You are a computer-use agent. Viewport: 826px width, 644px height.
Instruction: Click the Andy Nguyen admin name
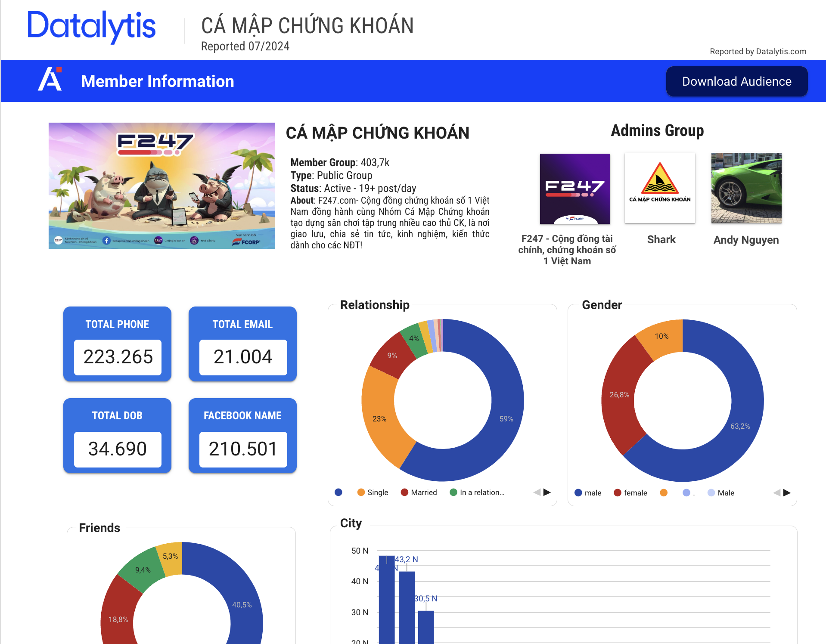(746, 240)
